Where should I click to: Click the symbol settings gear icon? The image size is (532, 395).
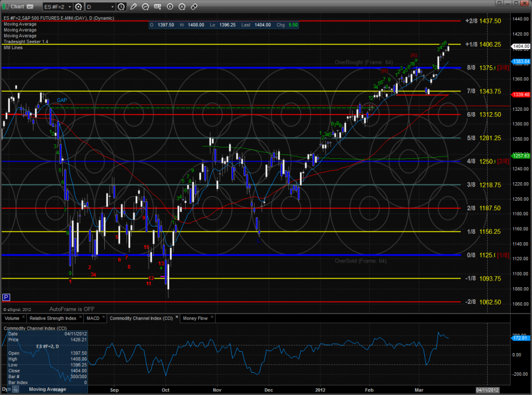tap(78, 7)
